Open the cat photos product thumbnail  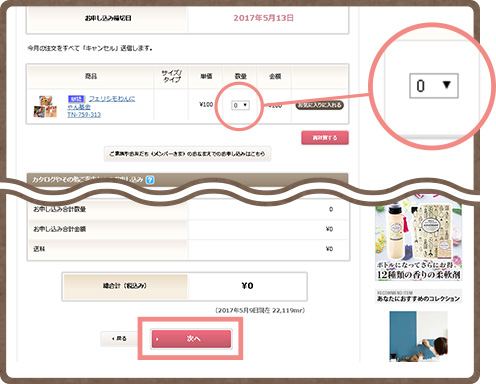45,106
